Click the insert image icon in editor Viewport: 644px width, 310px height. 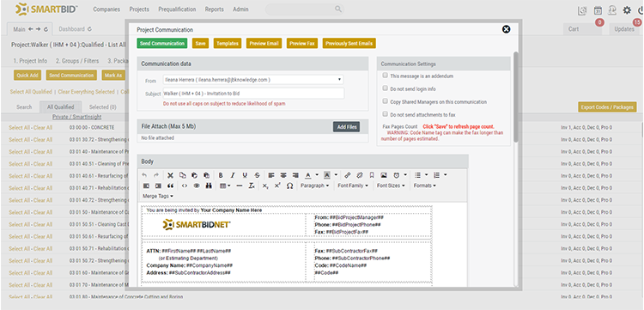(384, 175)
